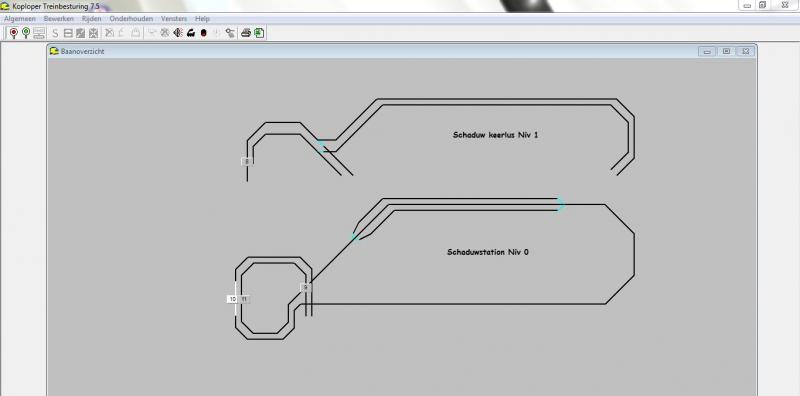The image size is (800, 396).
Task: Select block marker 9 on the track
Action: coord(306,287)
